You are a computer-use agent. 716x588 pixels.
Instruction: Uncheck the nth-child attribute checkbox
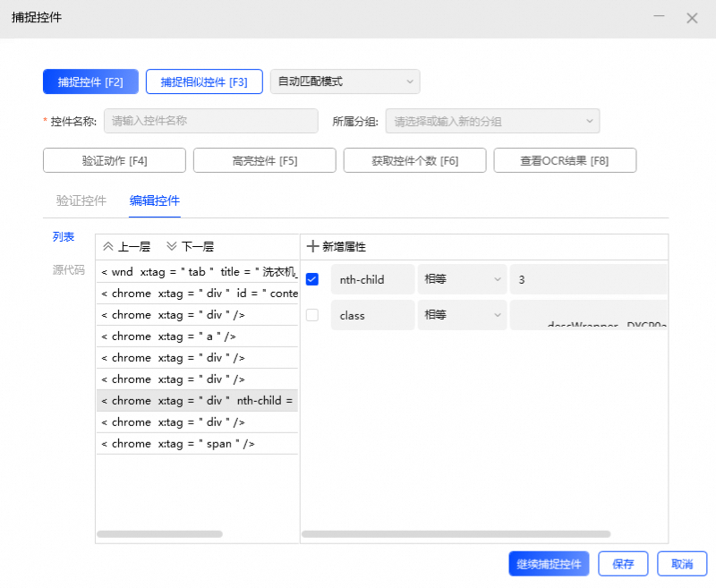click(312, 279)
